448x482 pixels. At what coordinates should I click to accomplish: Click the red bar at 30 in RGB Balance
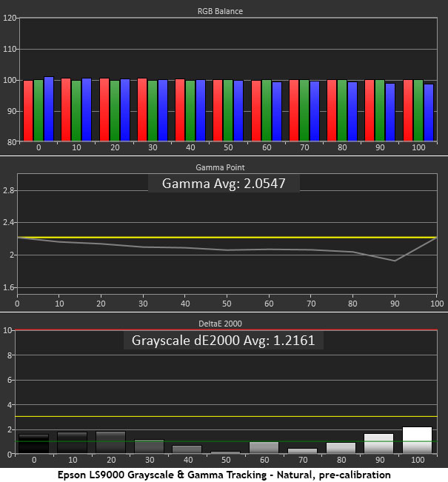pos(141,110)
